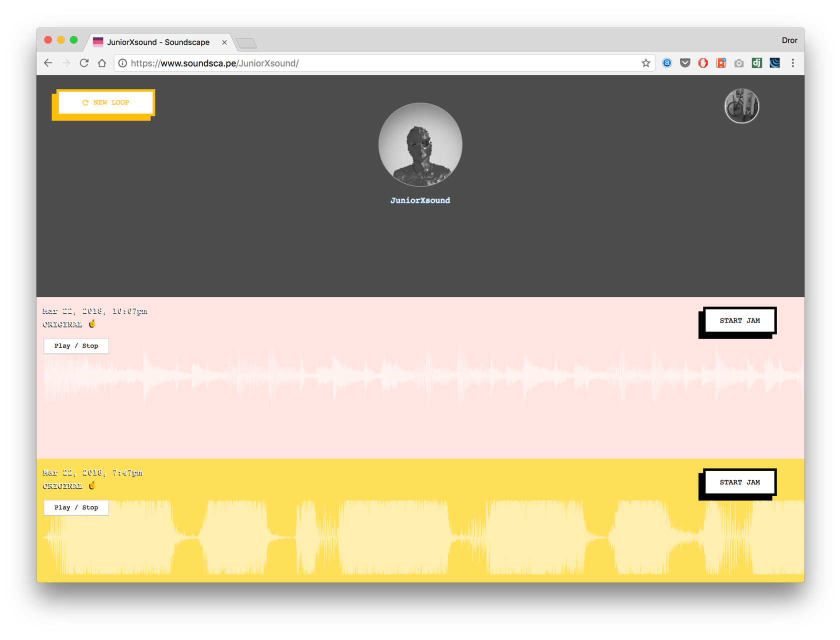Click the browser back arrow
Viewport: 840px width, 640px height.
pos(48,63)
